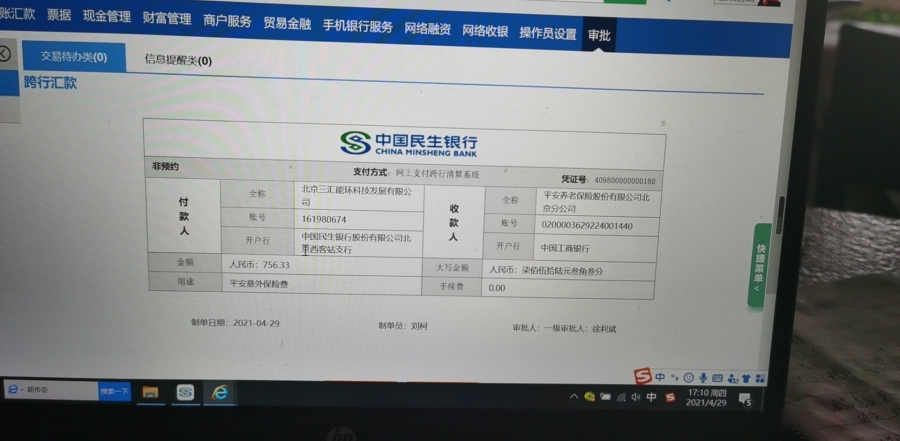Click the small Sogou S tray icon
Image resolution: width=900 pixels, height=441 pixels.
[x=670, y=397]
